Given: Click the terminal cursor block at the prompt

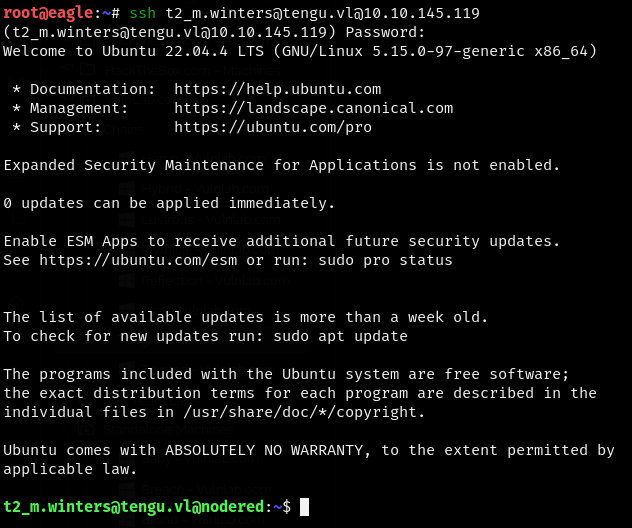Looking at the screenshot, I should pyautogui.click(x=305, y=507).
